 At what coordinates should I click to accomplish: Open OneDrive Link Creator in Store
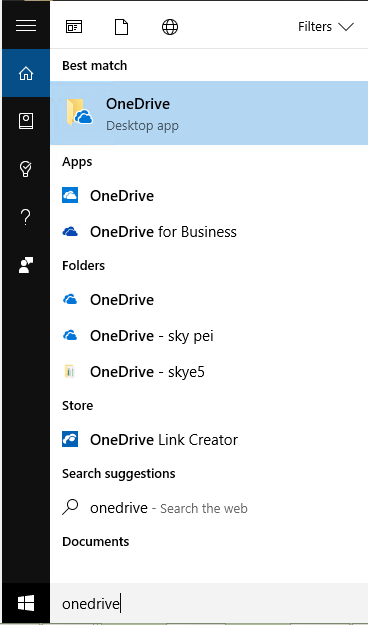tap(209, 440)
